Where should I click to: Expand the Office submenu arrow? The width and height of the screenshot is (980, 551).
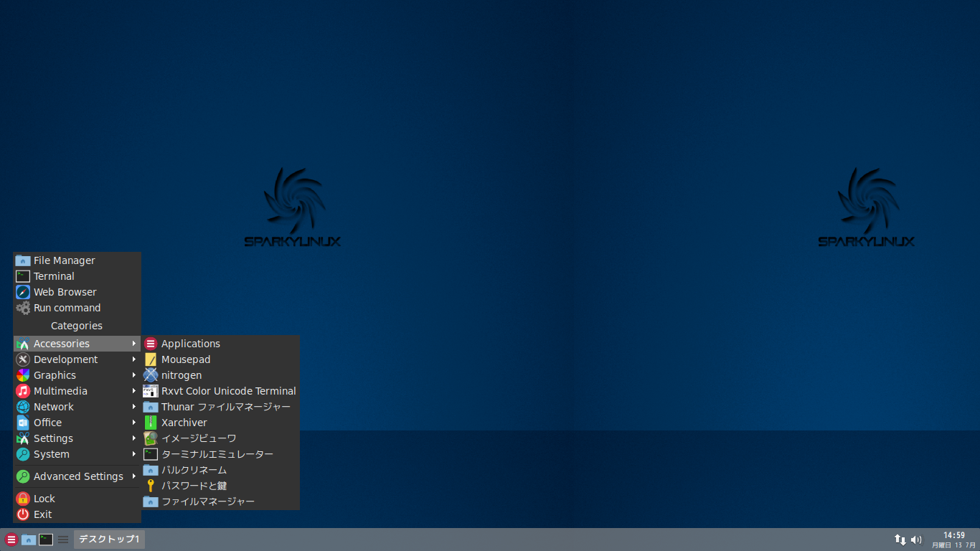[133, 423]
